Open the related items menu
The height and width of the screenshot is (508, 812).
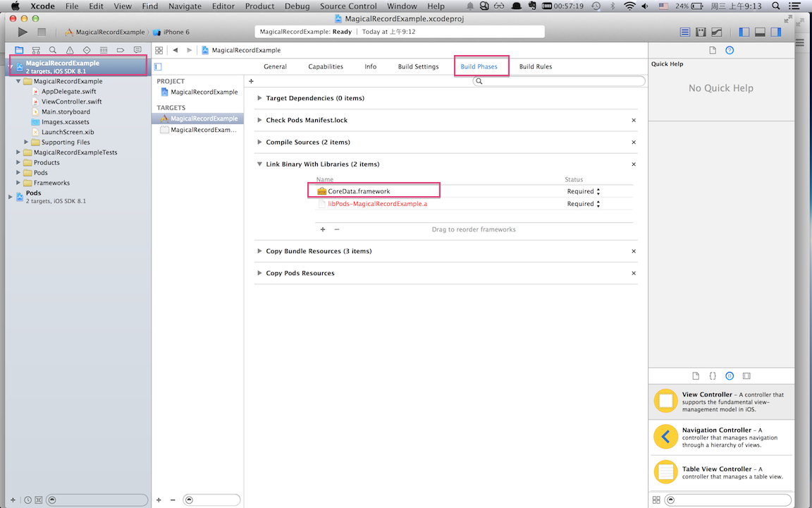tap(159, 50)
